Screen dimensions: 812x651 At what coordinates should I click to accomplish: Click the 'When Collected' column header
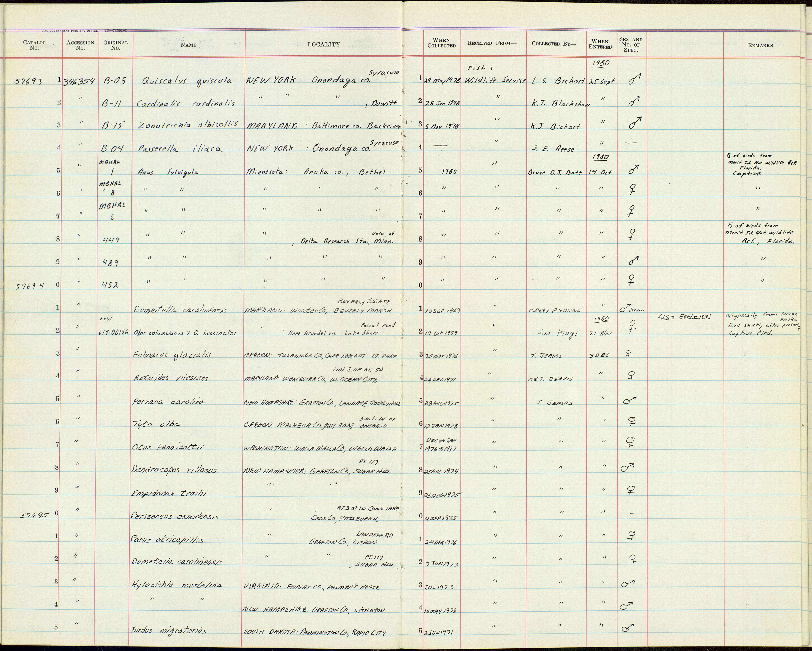coord(441,43)
